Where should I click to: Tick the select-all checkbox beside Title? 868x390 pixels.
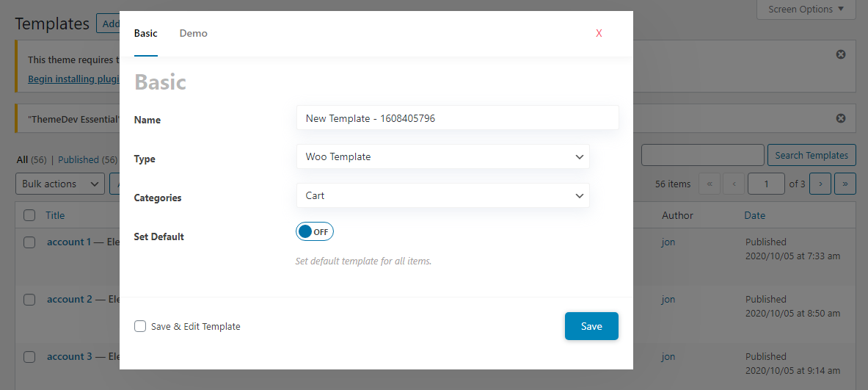tap(29, 215)
